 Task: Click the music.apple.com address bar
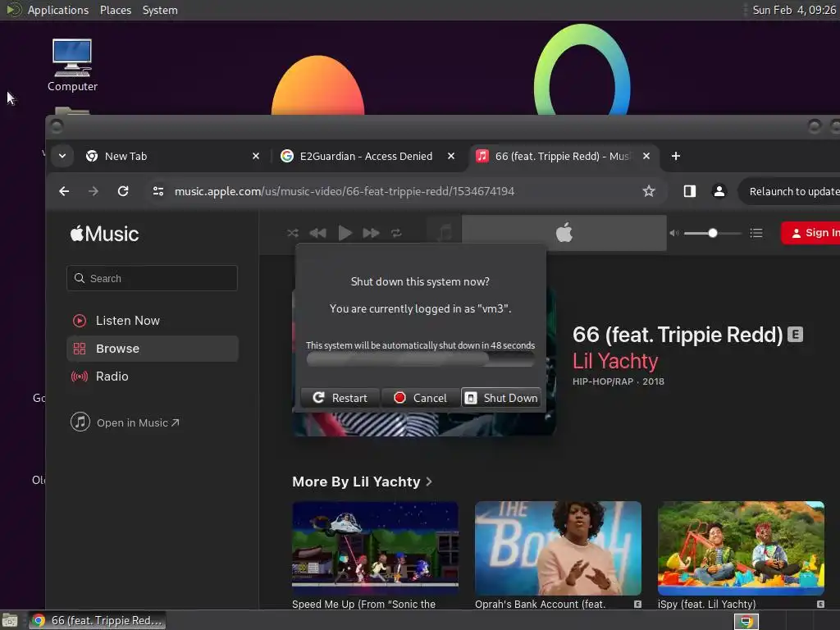point(344,191)
